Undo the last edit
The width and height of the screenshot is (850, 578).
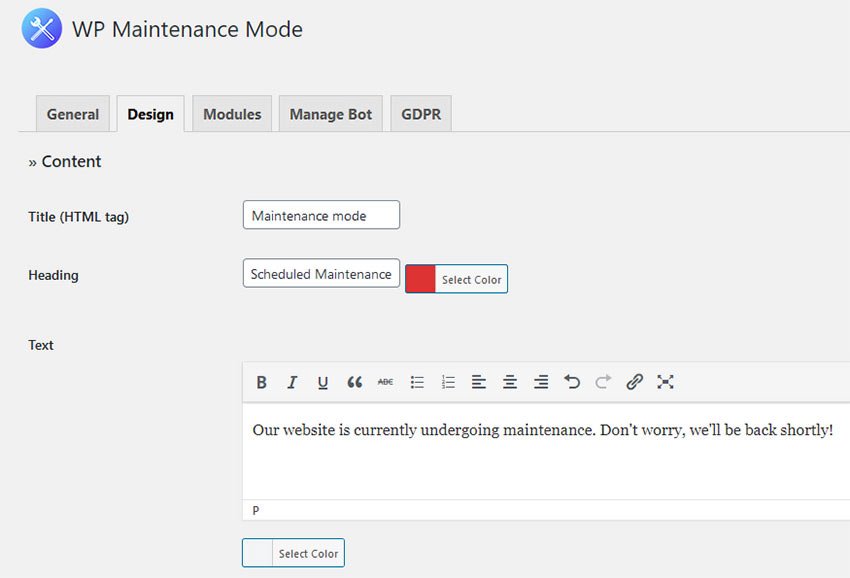572,382
